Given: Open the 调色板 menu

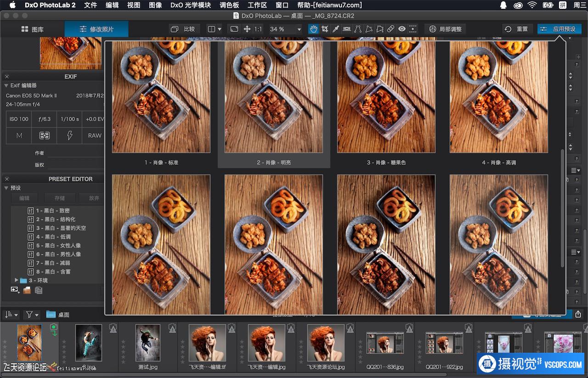Looking at the screenshot, I should [x=229, y=5].
